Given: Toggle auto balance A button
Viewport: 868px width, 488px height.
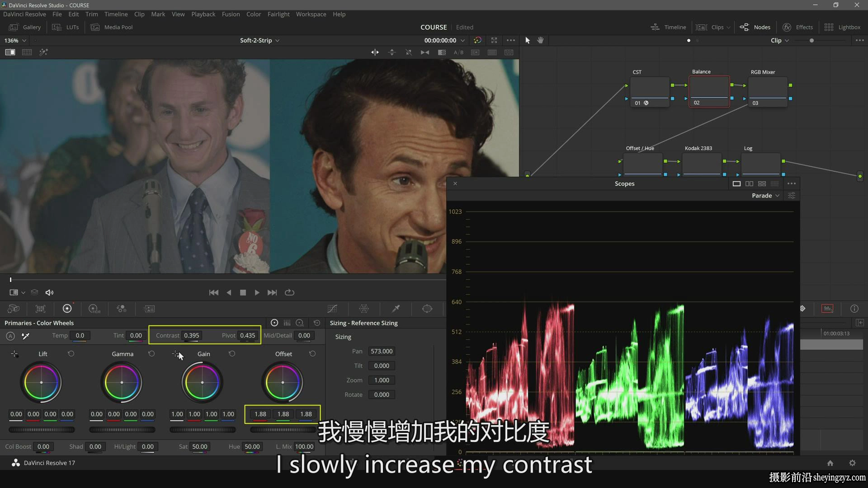Looking at the screenshot, I should [10, 336].
